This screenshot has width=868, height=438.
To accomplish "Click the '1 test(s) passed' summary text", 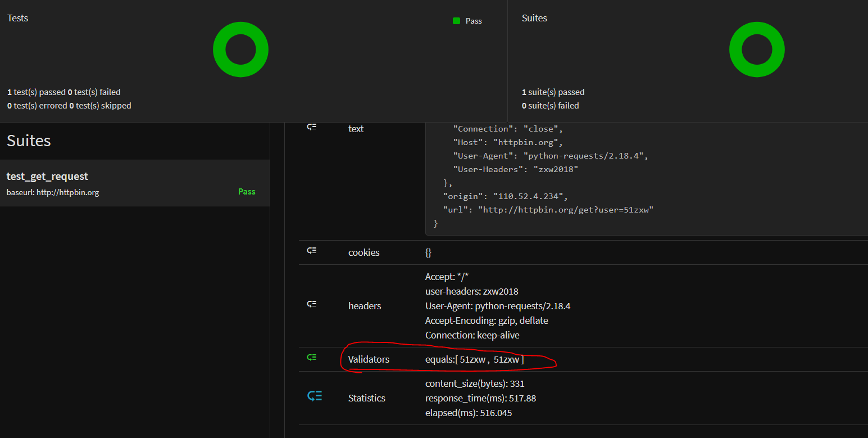I will point(37,92).
